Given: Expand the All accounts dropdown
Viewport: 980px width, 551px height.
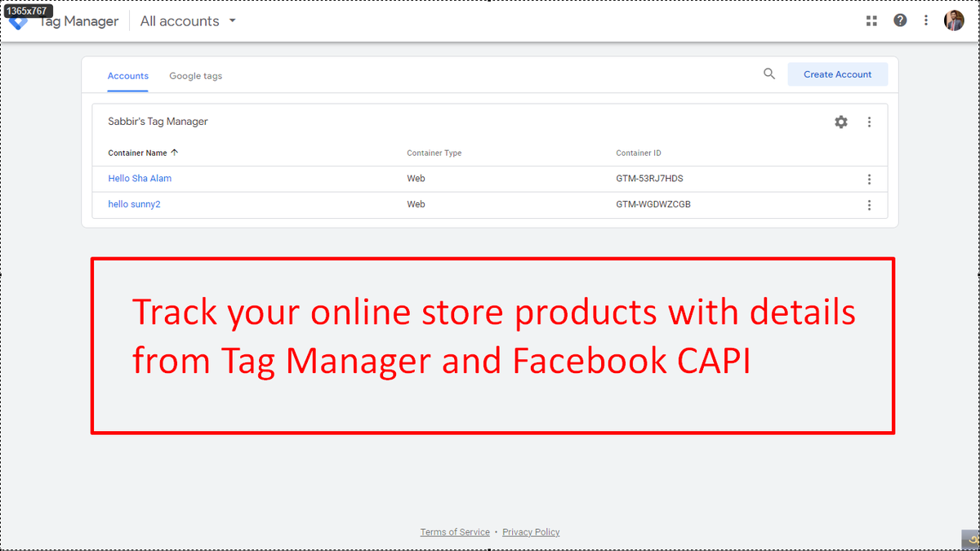Looking at the screenshot, I should click(x=188, y=21).
